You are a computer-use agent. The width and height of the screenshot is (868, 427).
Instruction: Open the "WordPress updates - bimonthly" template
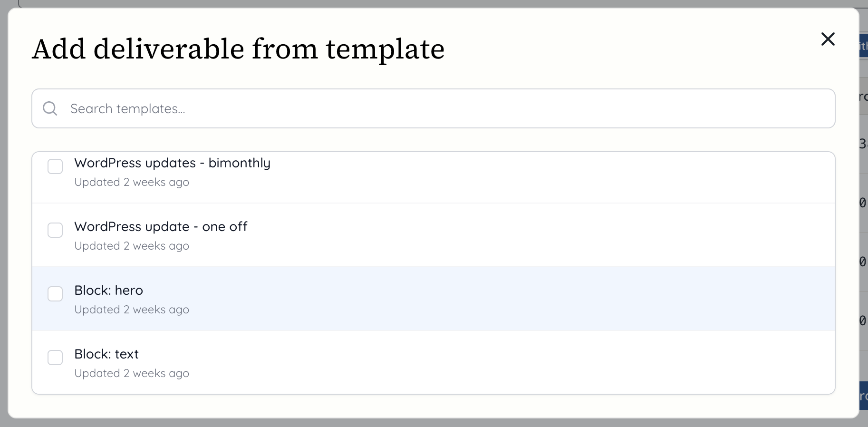point(173,163)
